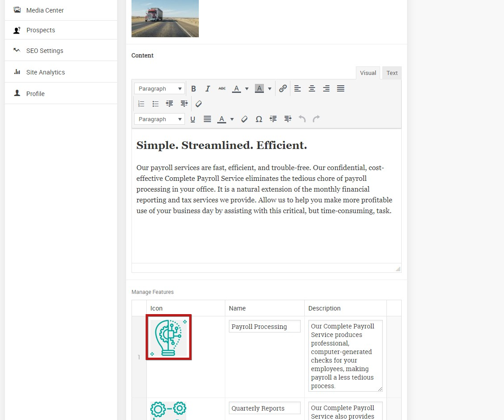Apply strikethrough formatting
The width and height of the screenshot is (504, 420).
point(222,89)
